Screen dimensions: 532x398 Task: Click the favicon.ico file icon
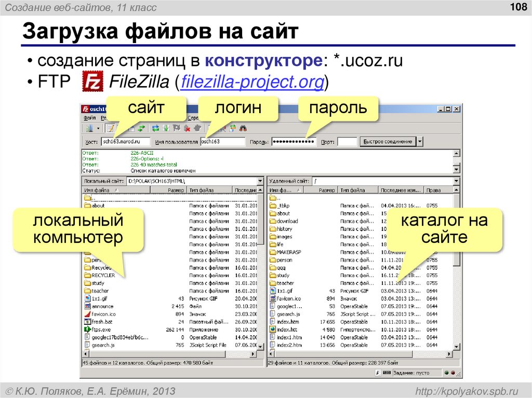pyautogui.click(x=87, y=314)
